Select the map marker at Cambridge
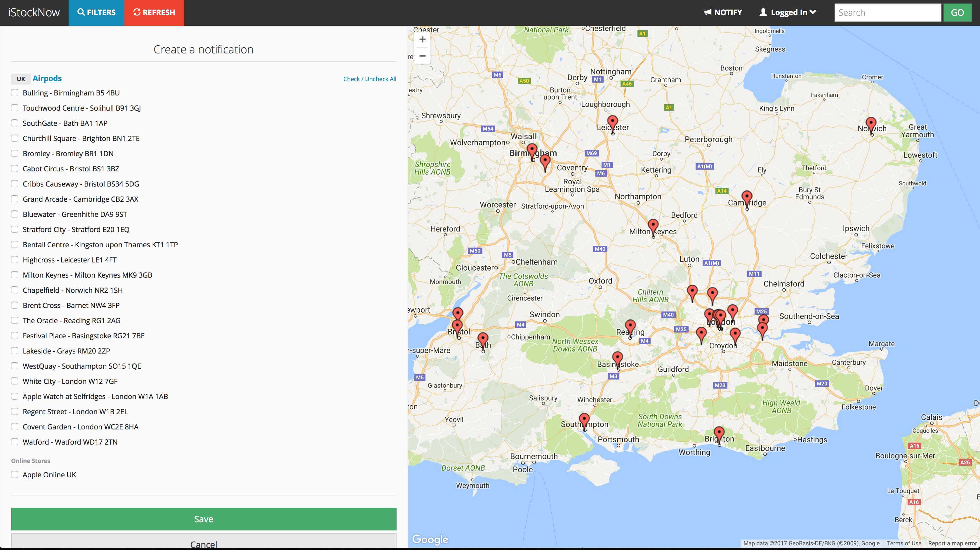The width and height of the screenshot is (980, 550). click(747, 198)
